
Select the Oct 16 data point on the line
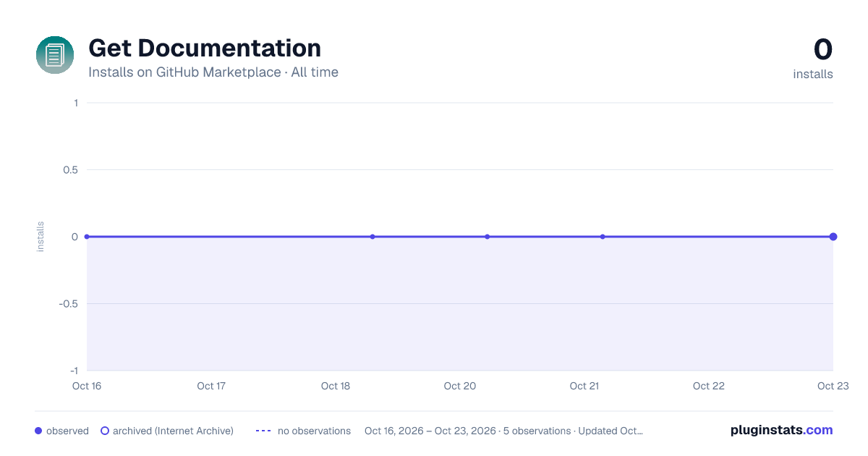[x=87, y=237]
